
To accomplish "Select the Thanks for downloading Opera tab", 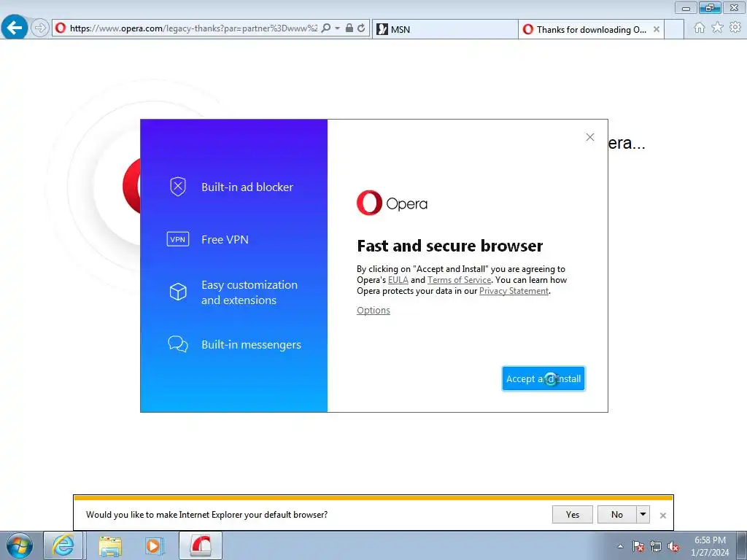I will 591,29.
